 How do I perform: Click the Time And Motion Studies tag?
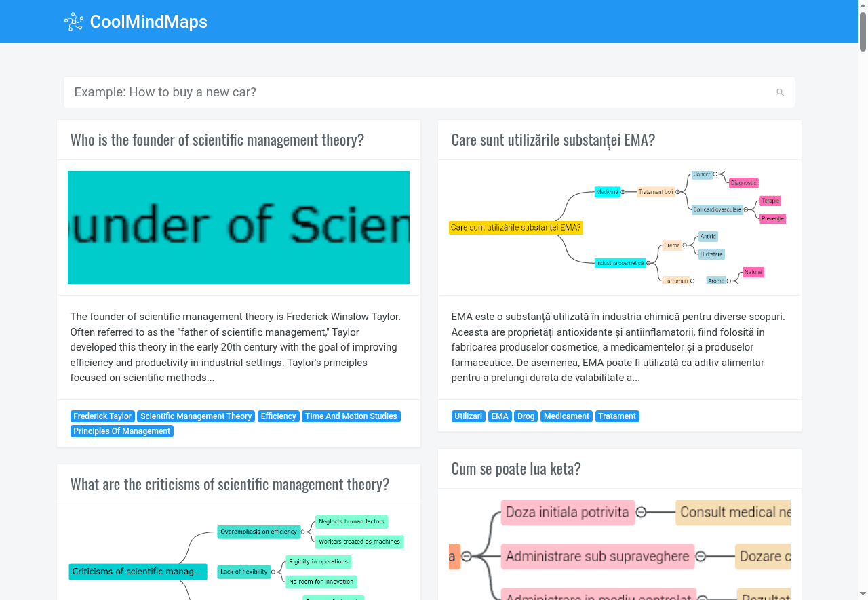351,416
